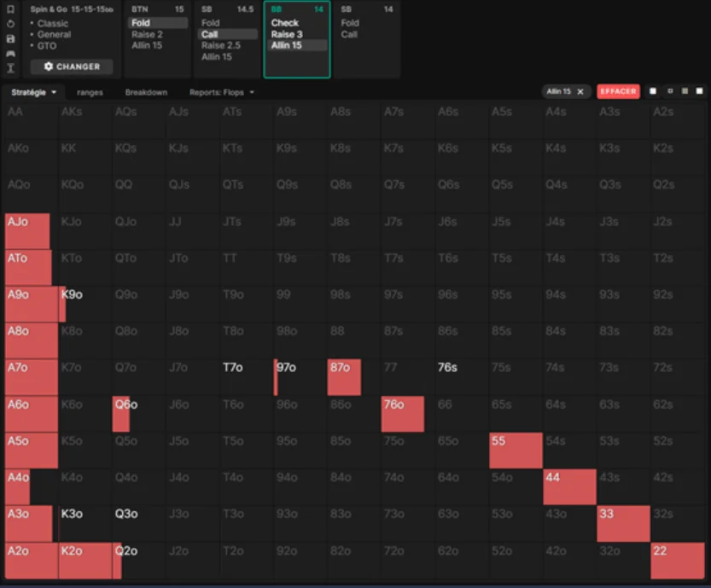Toggle the gray square view option
The image size is (711, 588).
(685, 91)
